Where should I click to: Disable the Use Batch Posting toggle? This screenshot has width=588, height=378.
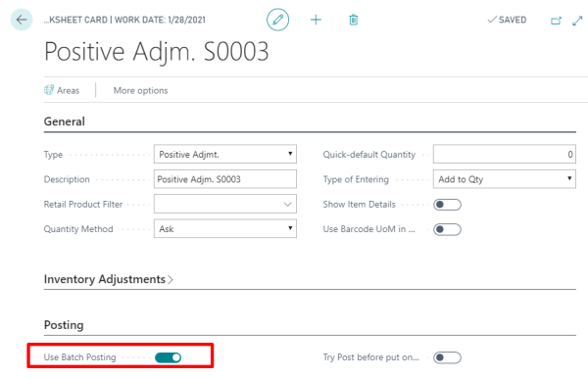coord(168,357)
